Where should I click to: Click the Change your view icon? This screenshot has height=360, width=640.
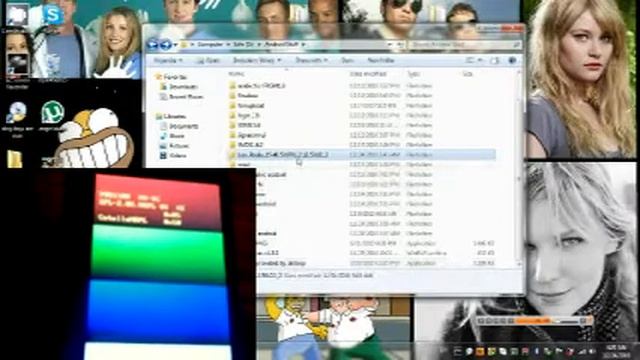470,60
